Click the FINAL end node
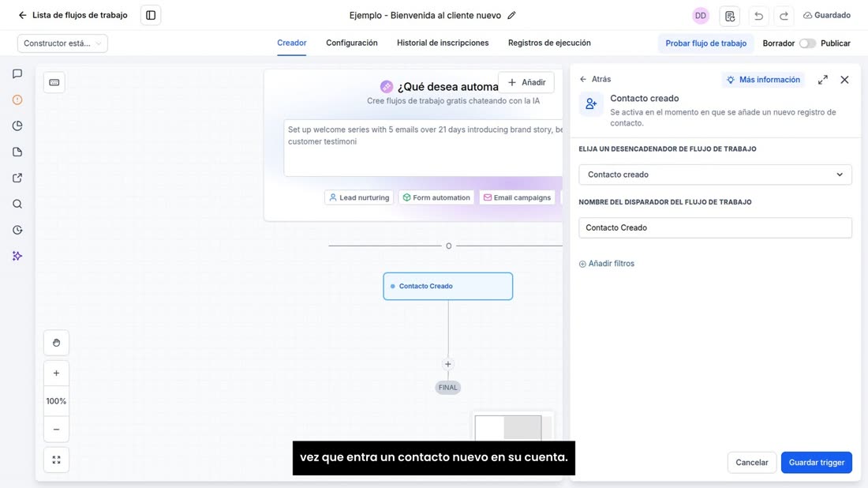Viewport: 868px width, 488px height. click(x=448, y=388)
